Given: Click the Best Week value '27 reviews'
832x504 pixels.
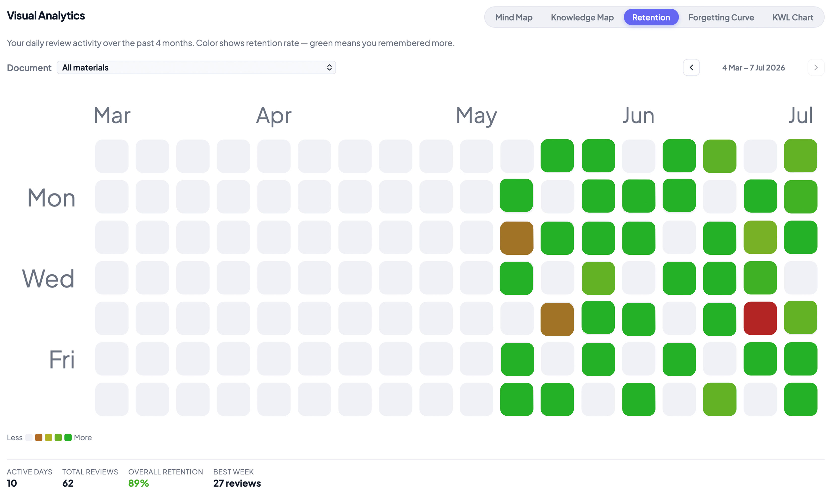Looking at the screenshot, I should click(x=237, y=483).
